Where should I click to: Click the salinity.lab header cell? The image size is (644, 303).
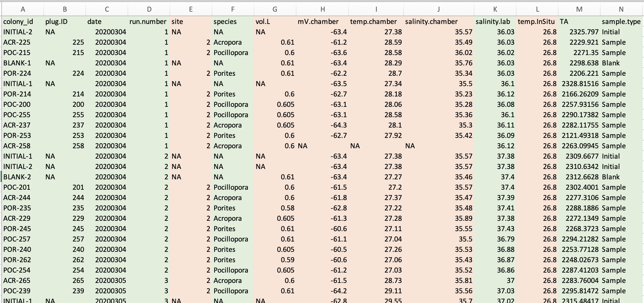tap(495, 22)
